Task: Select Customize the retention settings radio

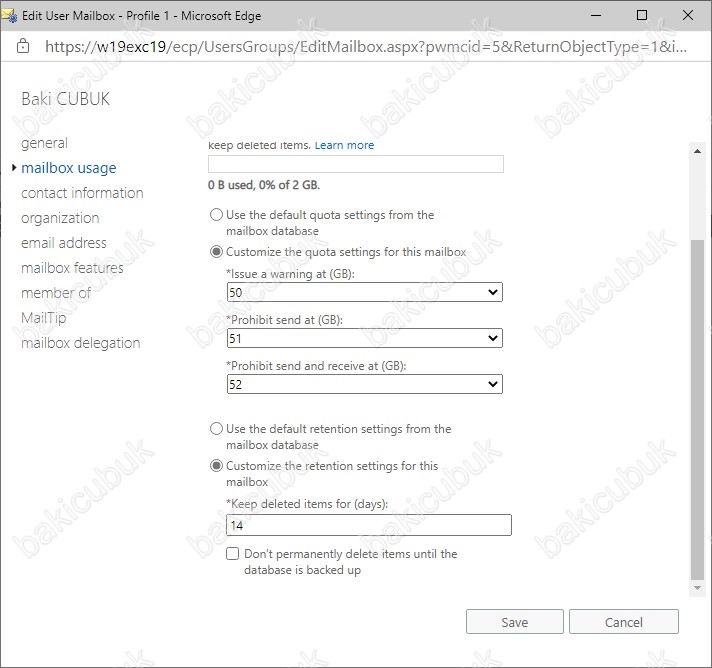Action: [x=216, y=465]
